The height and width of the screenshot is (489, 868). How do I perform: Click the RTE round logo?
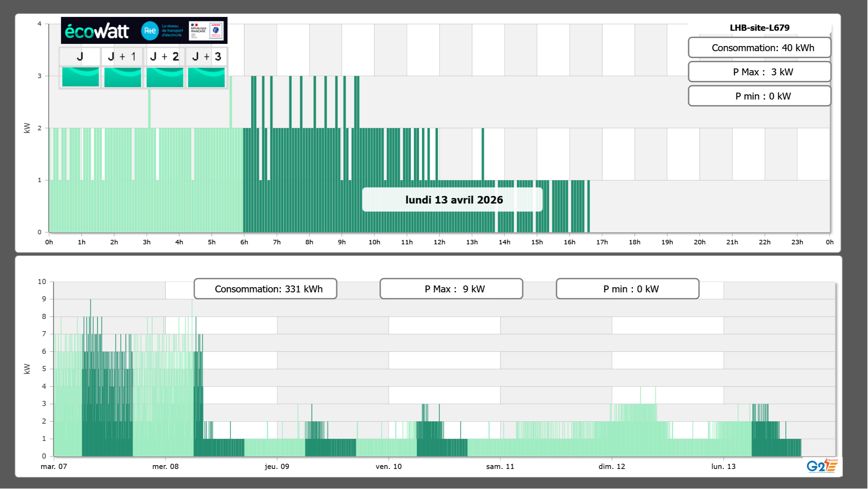(150, 31)
